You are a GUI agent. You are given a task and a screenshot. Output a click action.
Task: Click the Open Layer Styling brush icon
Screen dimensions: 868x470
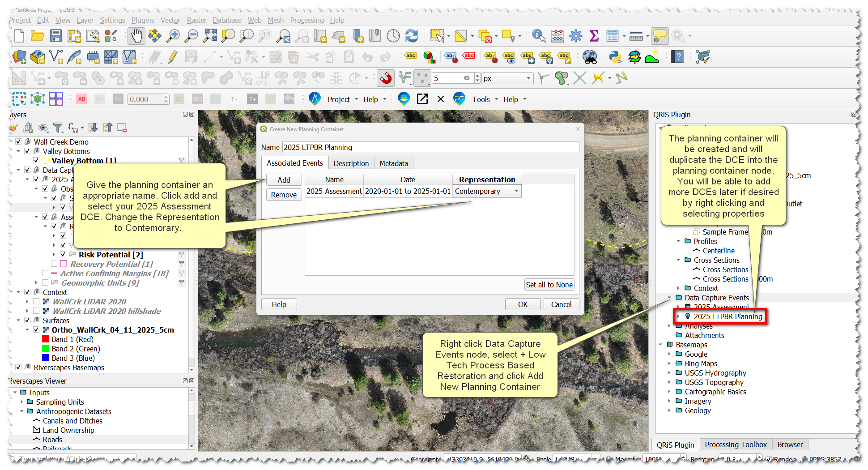pos(14,128)
